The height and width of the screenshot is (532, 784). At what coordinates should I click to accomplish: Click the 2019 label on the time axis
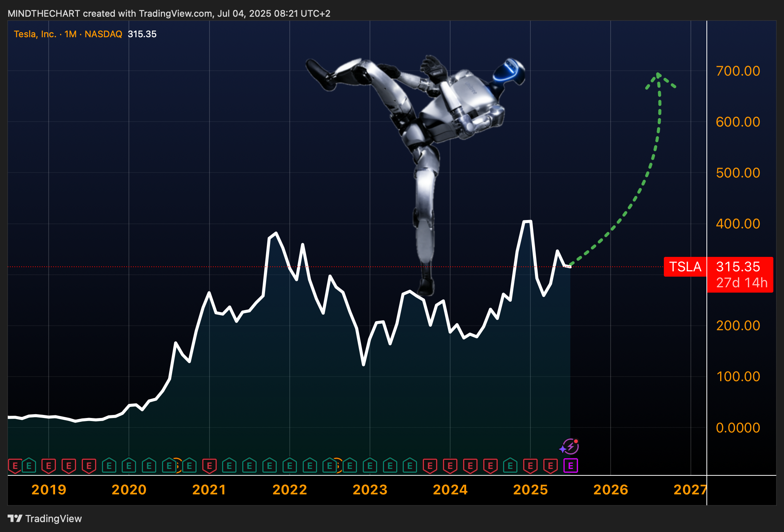[49, 490]
